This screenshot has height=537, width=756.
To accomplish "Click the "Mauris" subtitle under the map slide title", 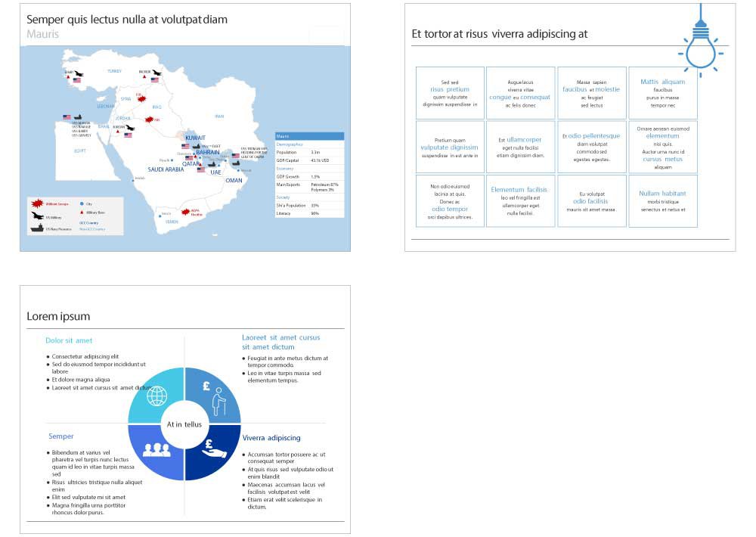I will point(42,34).
